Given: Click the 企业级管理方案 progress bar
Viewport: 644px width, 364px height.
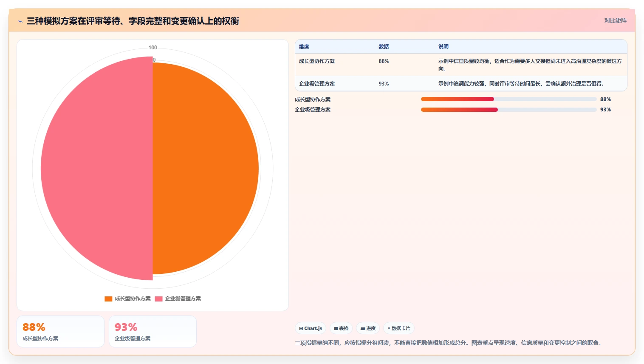Looking at the screenshot, I should [x=508, y=110].
